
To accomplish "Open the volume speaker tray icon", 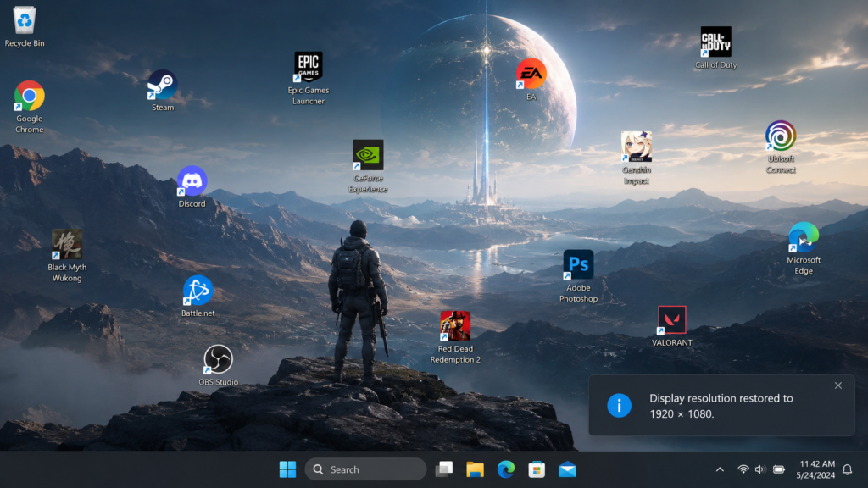I will 760,469.
